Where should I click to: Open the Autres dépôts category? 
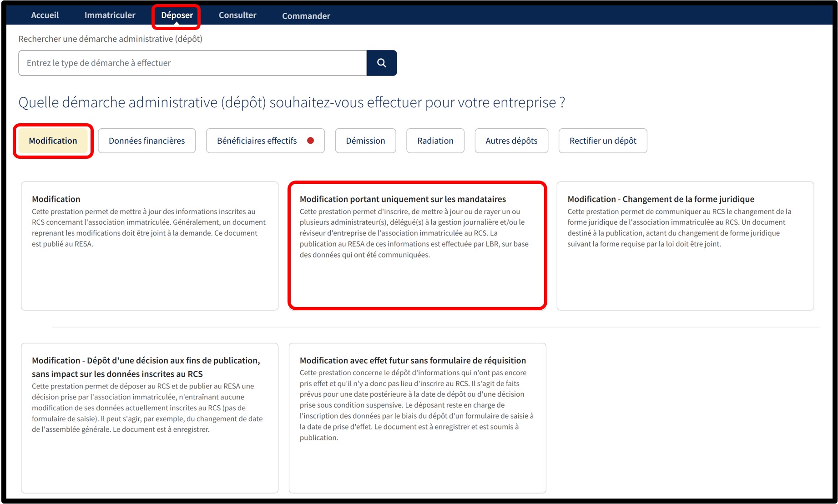[x=511, y=141]
